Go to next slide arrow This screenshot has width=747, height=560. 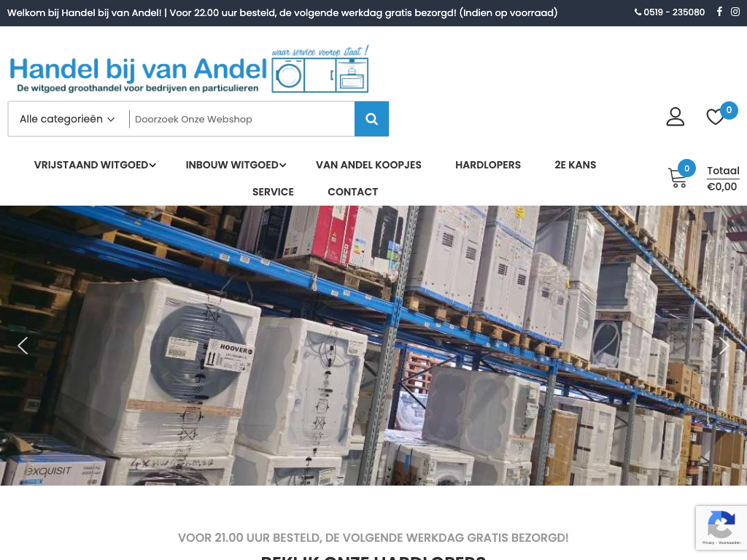(x=724, y=346)
